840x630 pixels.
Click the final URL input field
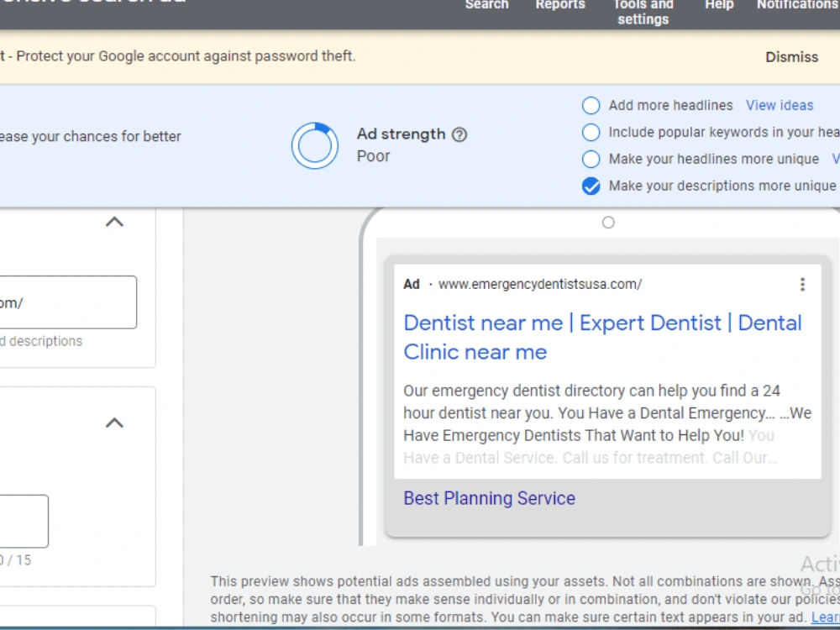click(67, 302)
